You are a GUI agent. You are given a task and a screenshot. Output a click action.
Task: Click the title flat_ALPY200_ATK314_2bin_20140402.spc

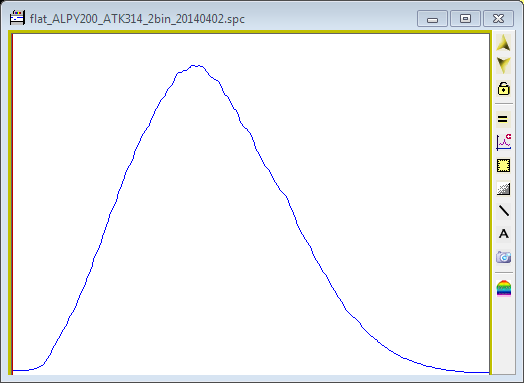click(137, 19)
